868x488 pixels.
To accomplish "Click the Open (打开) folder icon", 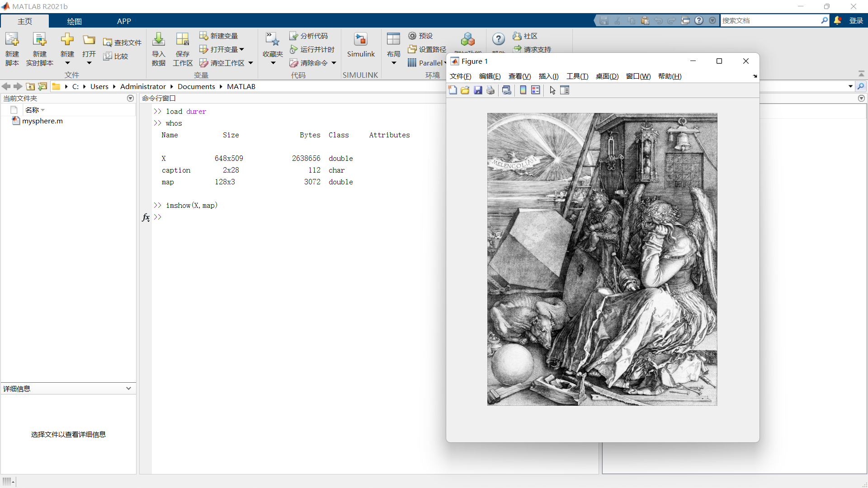I will [x=89, y=40].
